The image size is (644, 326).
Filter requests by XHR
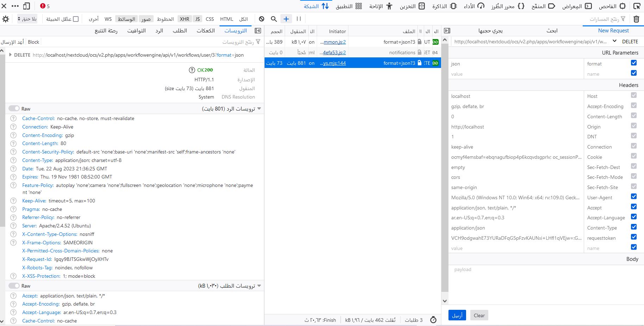(x=185, y=19)
